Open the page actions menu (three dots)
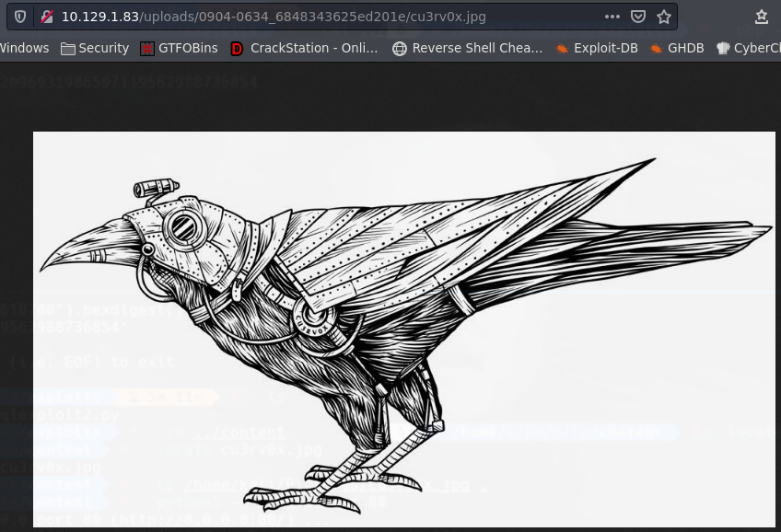This screenshot has height=532, width=781. click(x=612, y=16)
